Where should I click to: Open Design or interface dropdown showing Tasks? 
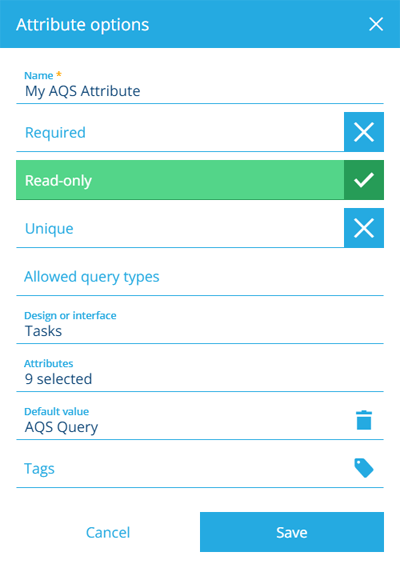point(200,325)
